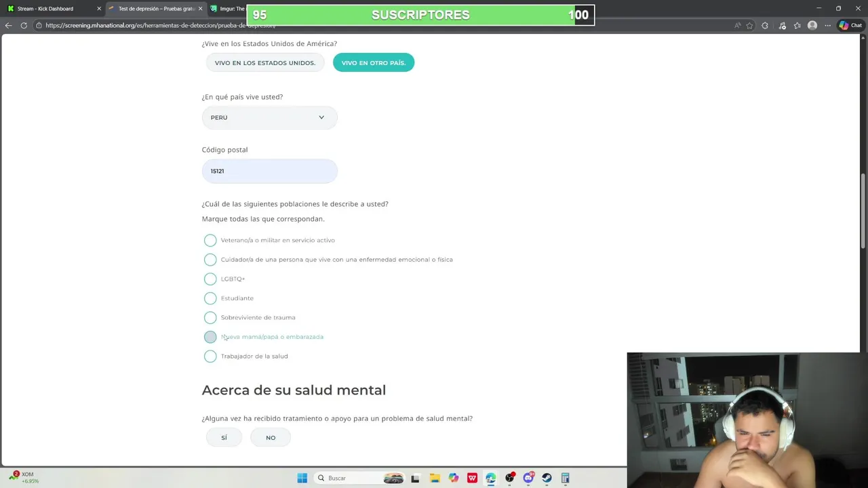This screenshot has height=488, width=868.
Task: Select Vivo en los Estados Unidos button
Action: (265, 62)
